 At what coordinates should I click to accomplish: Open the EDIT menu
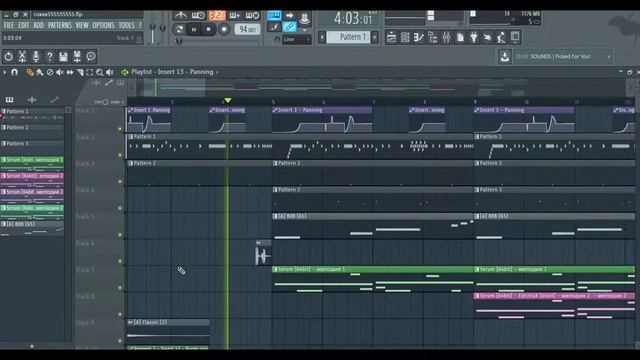(x=24, y=25)
